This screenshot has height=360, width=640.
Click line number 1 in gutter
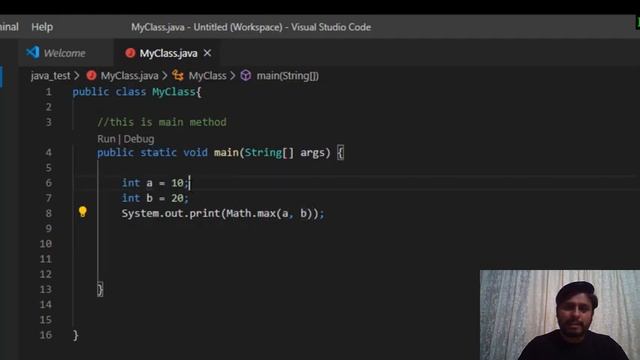coord(49,92)
